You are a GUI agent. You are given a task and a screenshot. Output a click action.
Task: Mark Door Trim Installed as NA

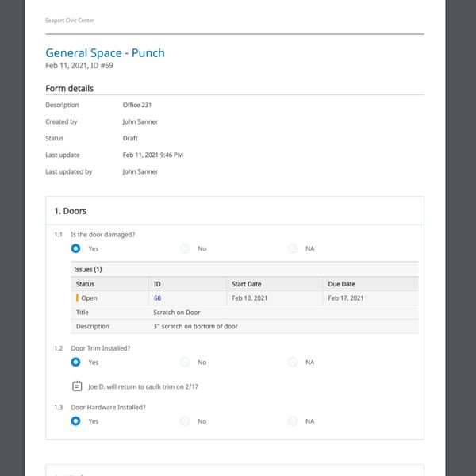293,362
